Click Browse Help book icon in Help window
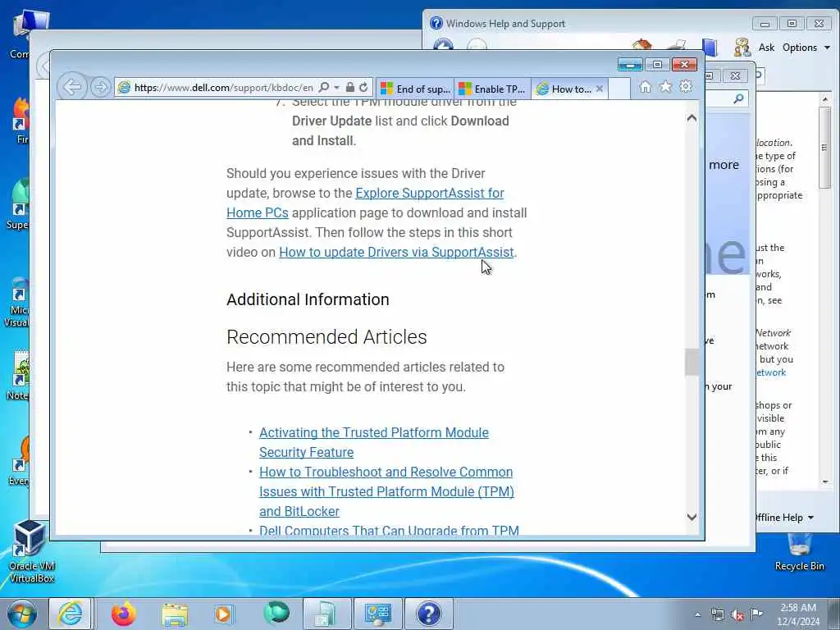 pos(710,47)
